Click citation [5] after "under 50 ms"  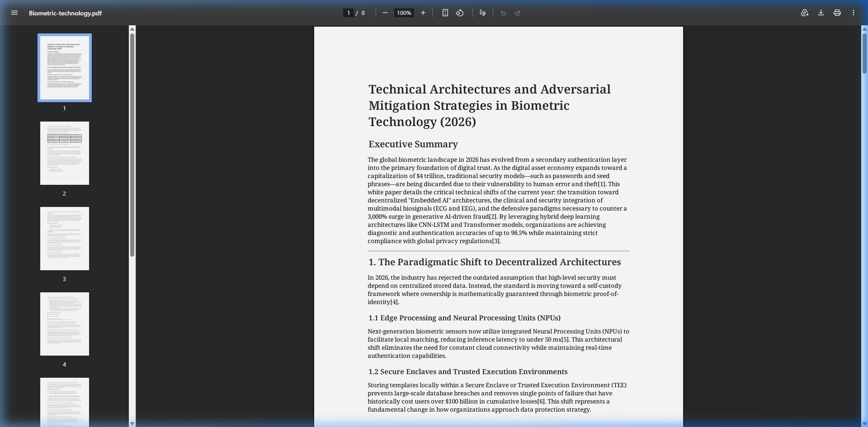pos(565,340)
